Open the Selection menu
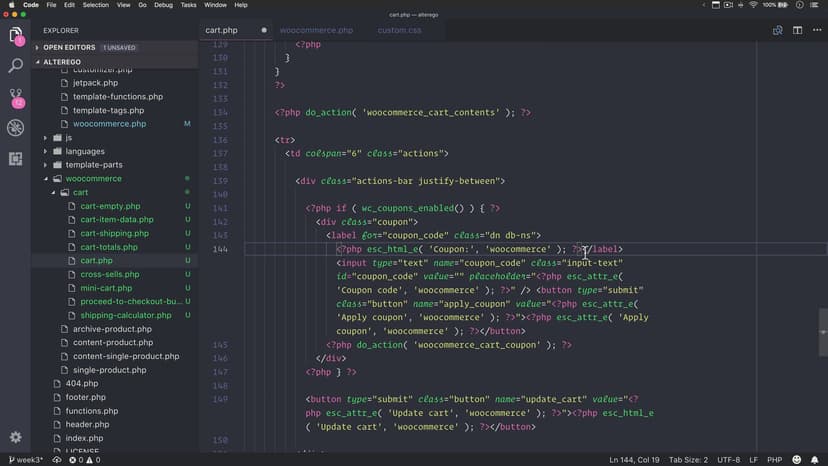This screenshot has height=466, width=828. click(96, 5)
